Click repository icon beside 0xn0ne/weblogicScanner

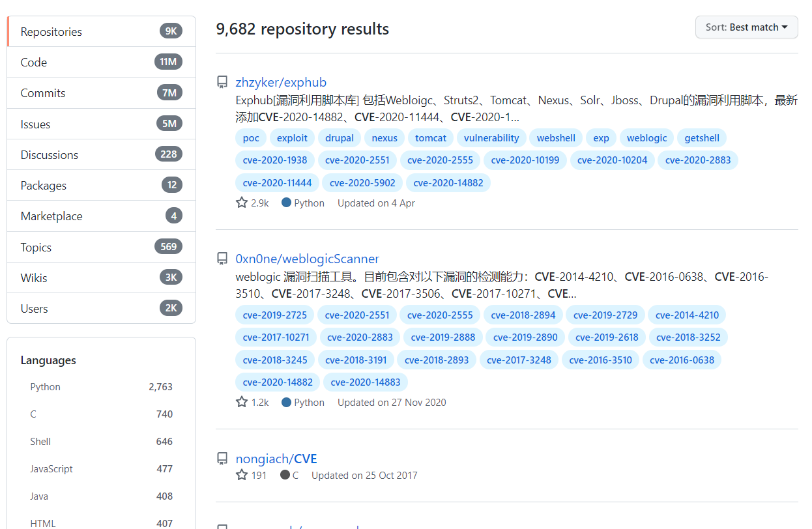pos(222,258)
